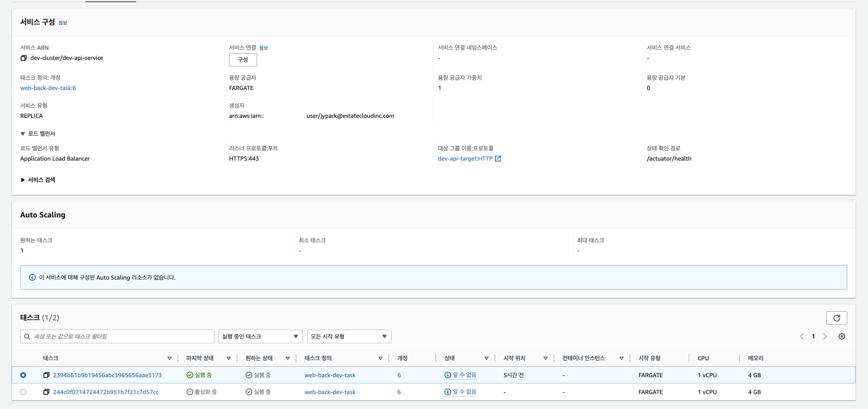Sort tasks by the 태스크 column
868x409 pixels.
pyautogui.click(x=170, y=358)
